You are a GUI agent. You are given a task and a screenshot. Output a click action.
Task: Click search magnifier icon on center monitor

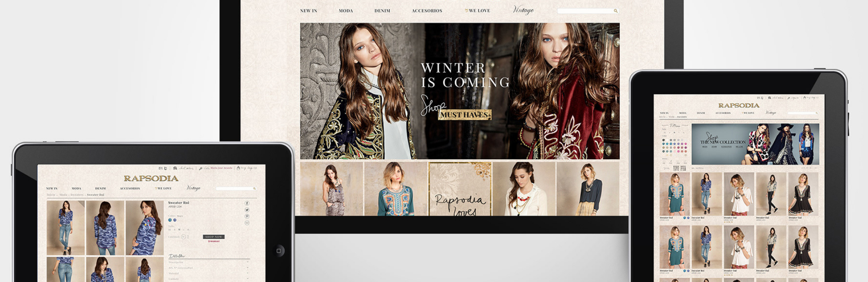(615, 11)
